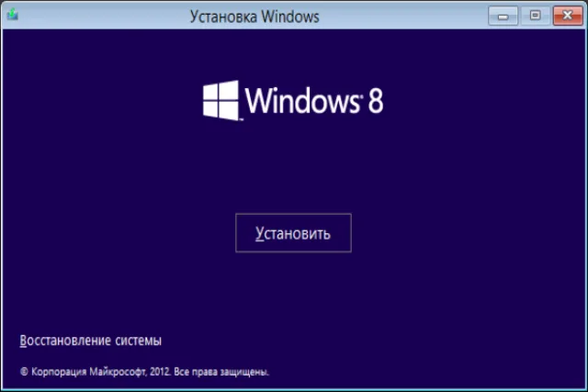
Task: Minimize the Установка Windows window
Action: point(503,16)
